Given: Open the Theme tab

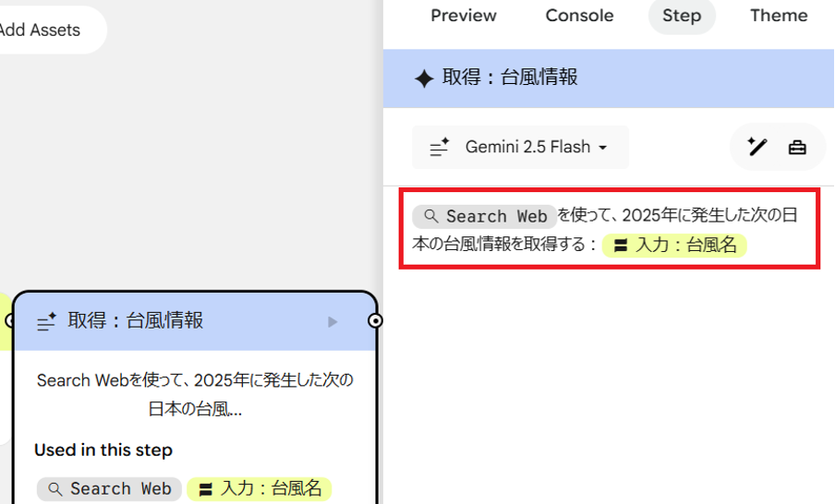Looking at the screenshot, I should click(778, 16).
